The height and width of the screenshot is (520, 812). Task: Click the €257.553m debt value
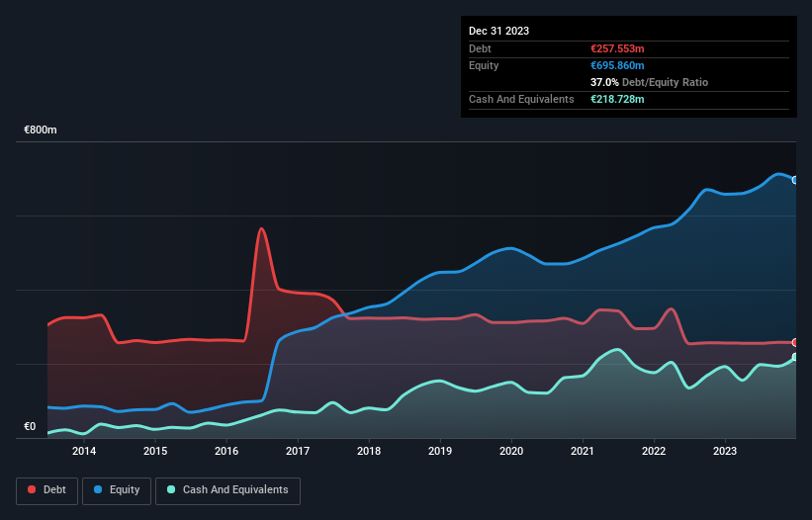(617, 48)
